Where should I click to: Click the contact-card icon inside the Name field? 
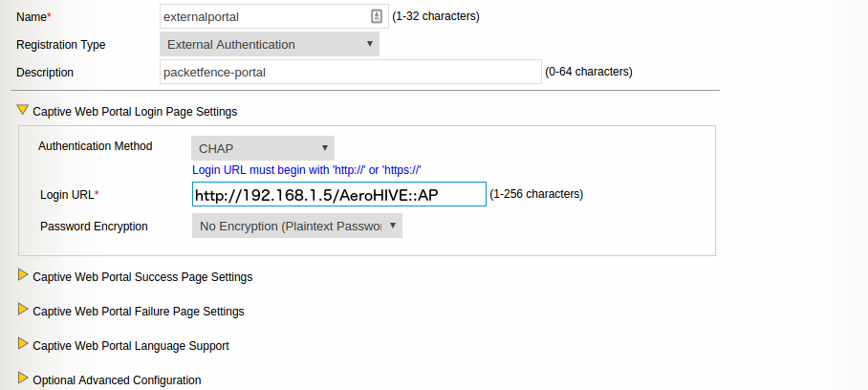(x=377, y=16)
